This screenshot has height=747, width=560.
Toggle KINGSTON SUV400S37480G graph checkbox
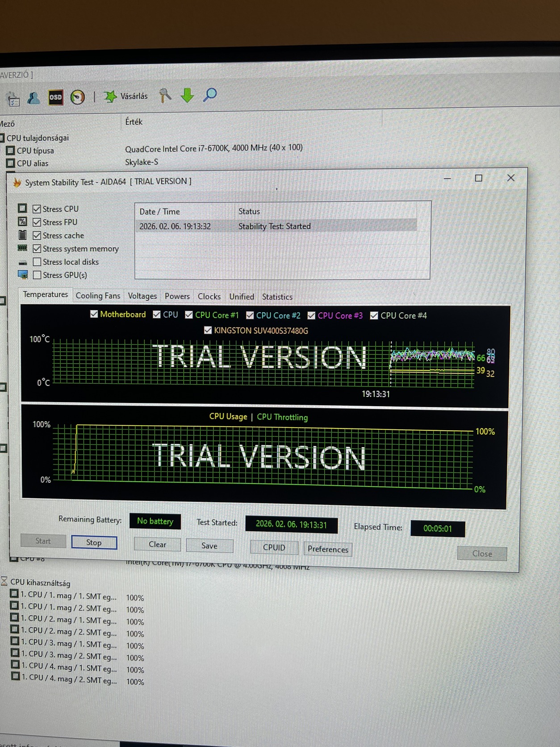pyautogui.click(x=208, y=330)
